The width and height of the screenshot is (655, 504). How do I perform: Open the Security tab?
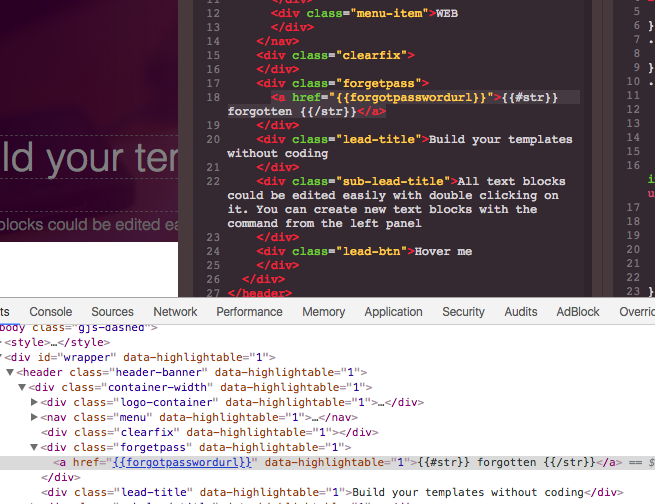pos(463,312)
